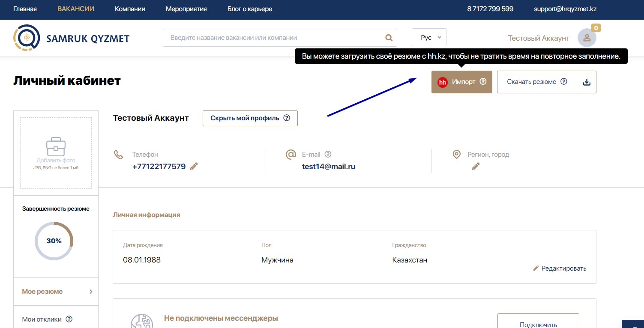The width and height of the screenshot is (644, 328).
Task: Go to Блог о карьере
Action: (249, 9)
